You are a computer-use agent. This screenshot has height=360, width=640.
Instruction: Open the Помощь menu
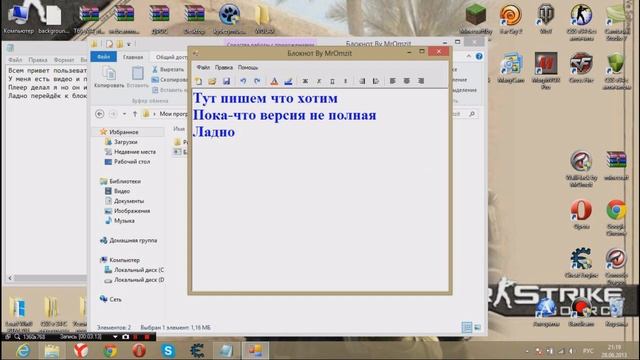pyautogui.click(x=248, y=67)
